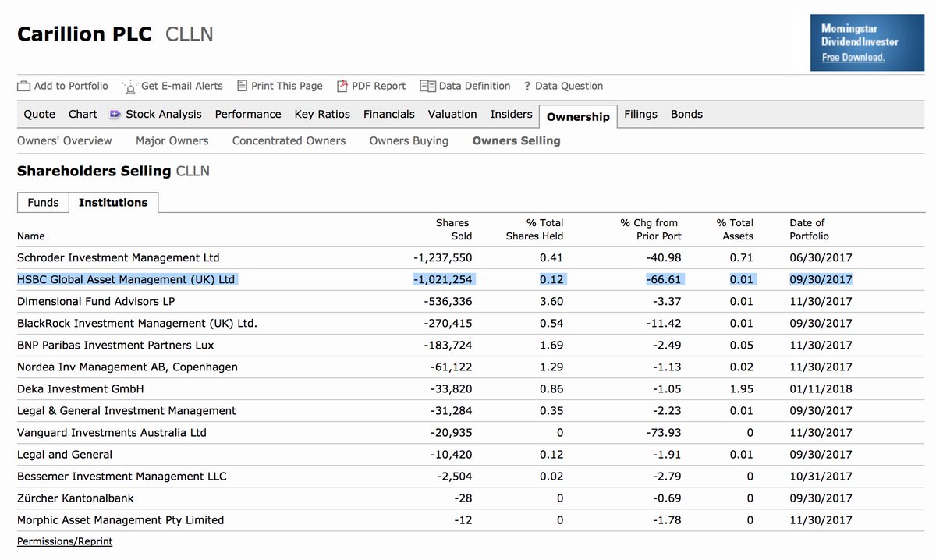936x560 pixels.
Task: Click Deka date 01/11/2018
Action: 821,388
